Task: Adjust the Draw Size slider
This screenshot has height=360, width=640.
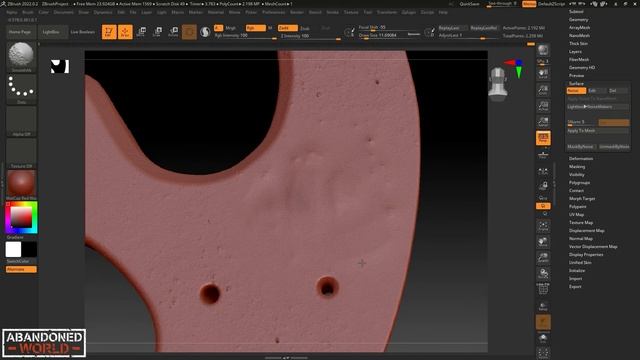Action: pyautogui.click(x=389, y=36)
